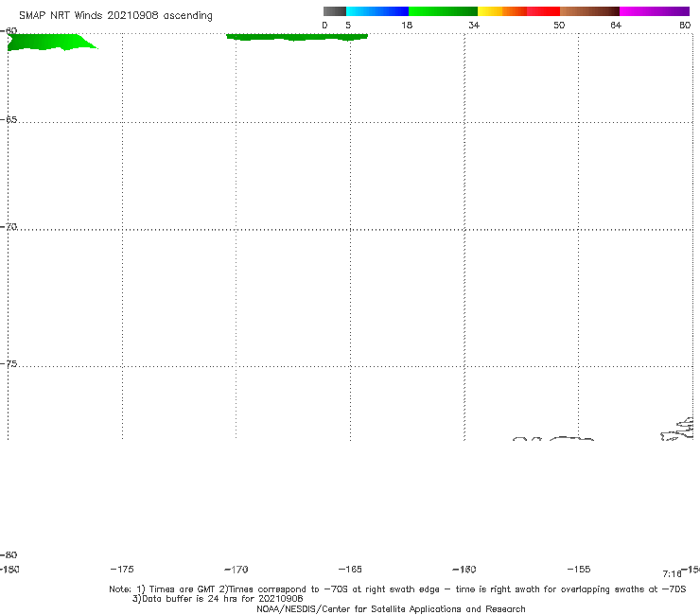This screenshot has height=615, width=700.
Task: Click the blue 5–18 segment of color bar
Action: [377, 11]
